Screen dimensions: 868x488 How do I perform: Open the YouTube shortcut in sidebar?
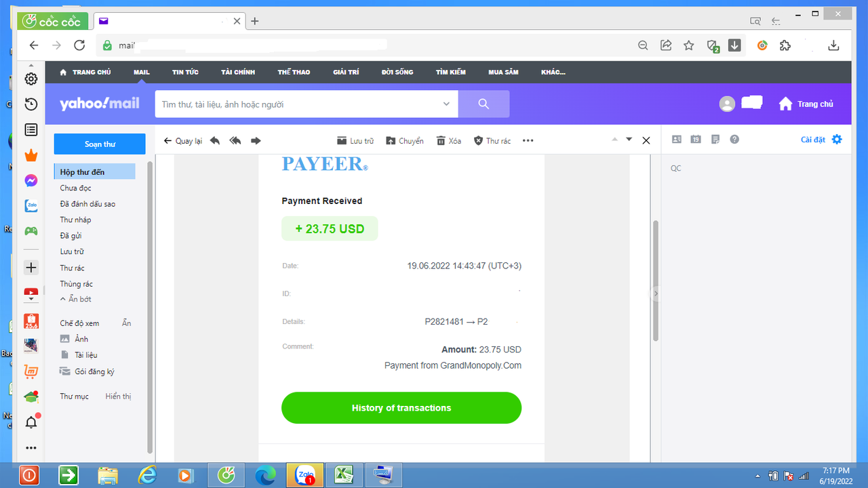tap(31, 294)
